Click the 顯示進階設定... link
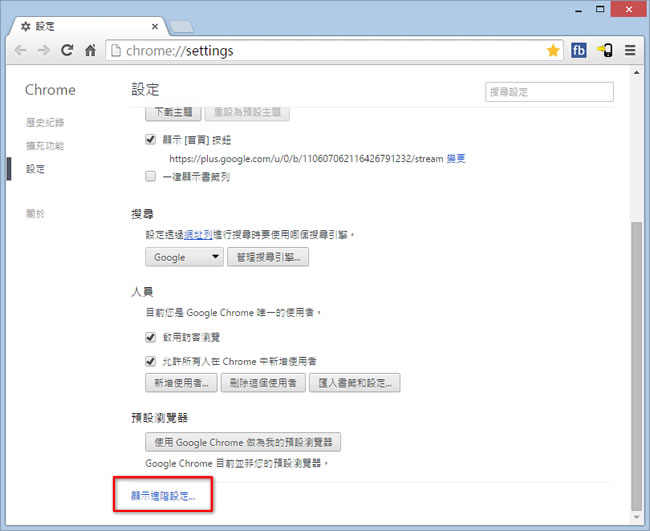Screen dimensions: 650x531 163,496
